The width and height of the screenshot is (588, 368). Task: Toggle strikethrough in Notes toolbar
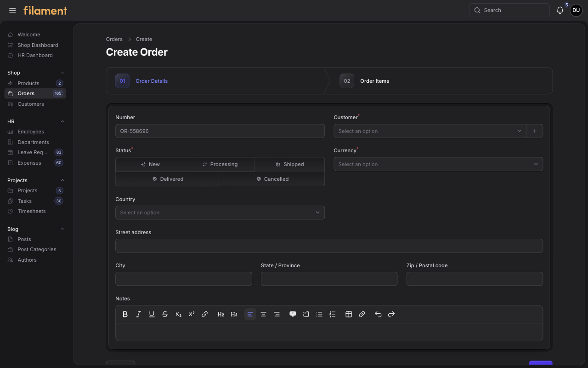tap(165, 314)
